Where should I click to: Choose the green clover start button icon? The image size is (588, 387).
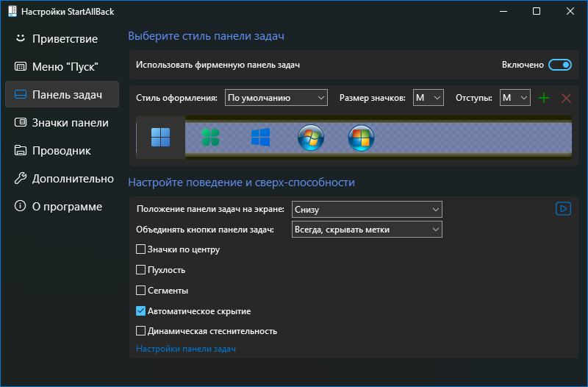pos(211,138)
